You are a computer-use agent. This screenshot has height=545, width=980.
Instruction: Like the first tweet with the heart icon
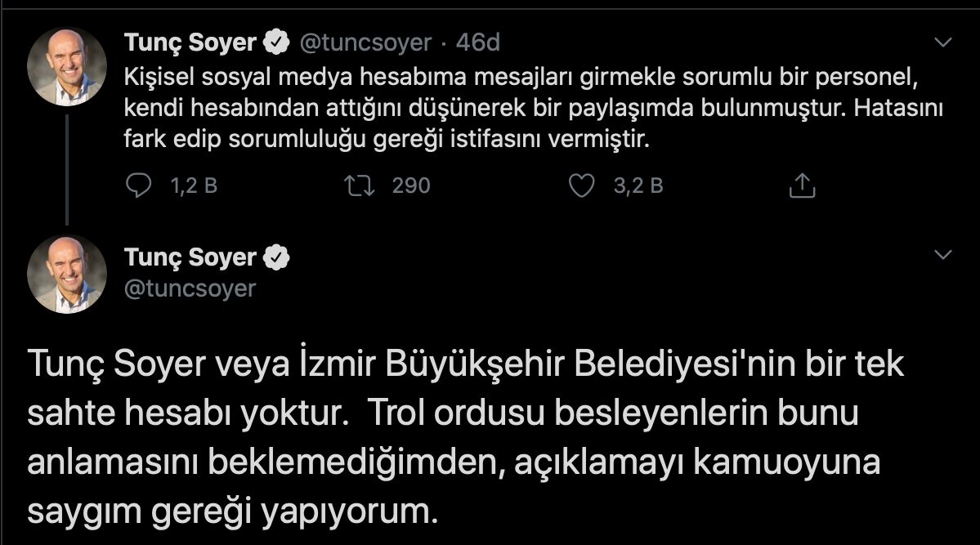pos(581,186)
